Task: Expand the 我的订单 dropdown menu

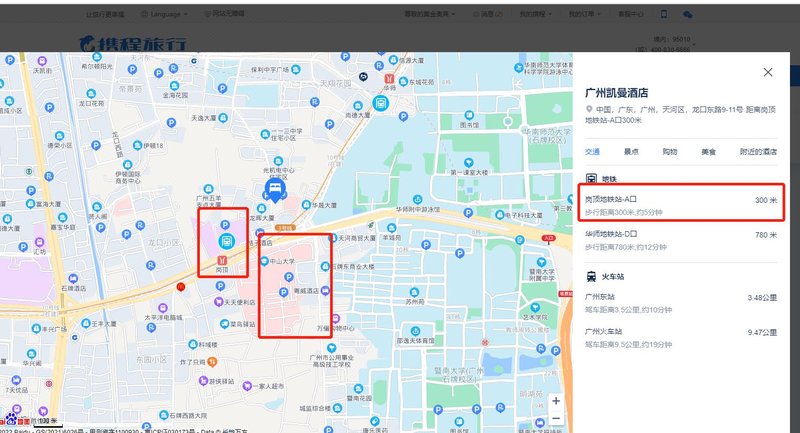Action: (x=584, y=15)
